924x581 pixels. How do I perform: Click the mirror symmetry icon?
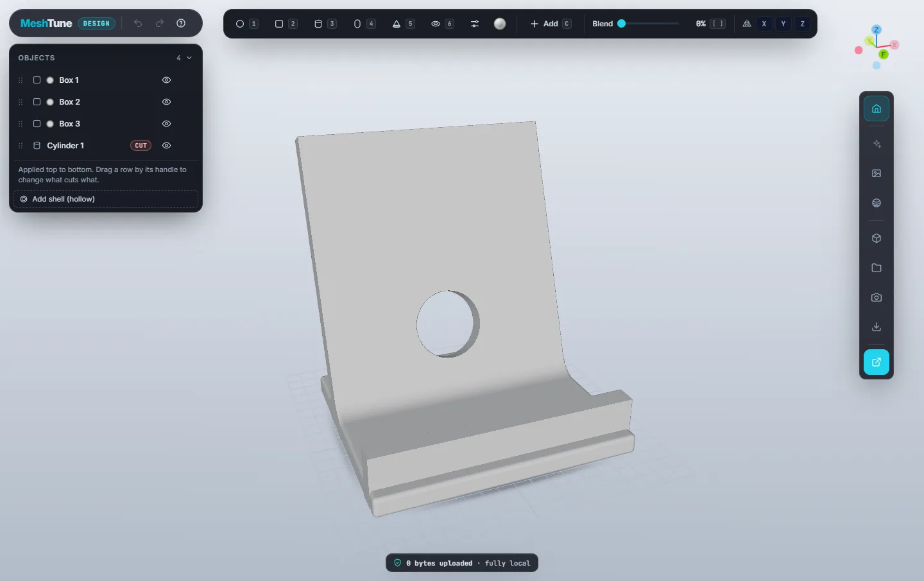(747, 24)
